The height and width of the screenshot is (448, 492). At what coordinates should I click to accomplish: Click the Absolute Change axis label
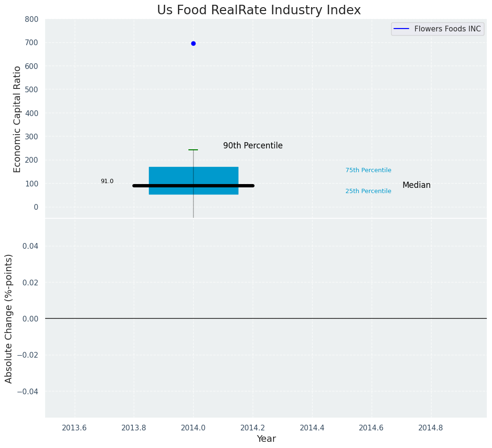(x=9, y=318)
